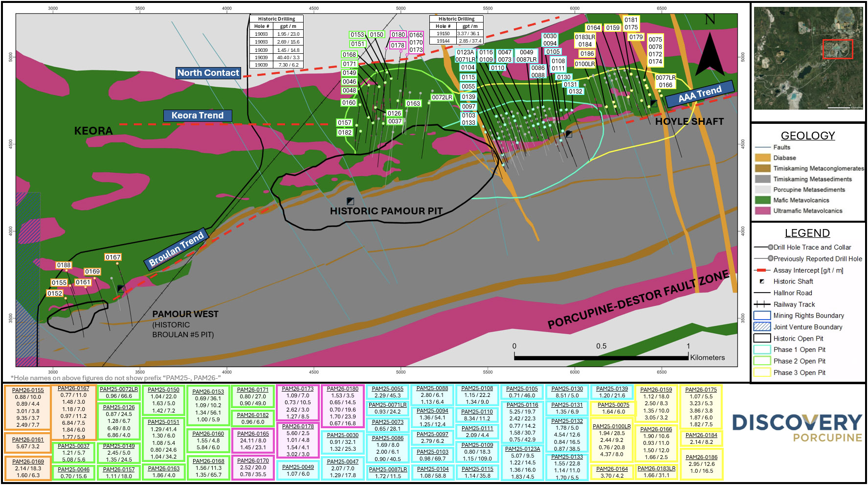Click the Ultramafic Metavolcanics pink swatch
Image resolution: width=868 pixels, height=485 pixels.
[762, 211]
